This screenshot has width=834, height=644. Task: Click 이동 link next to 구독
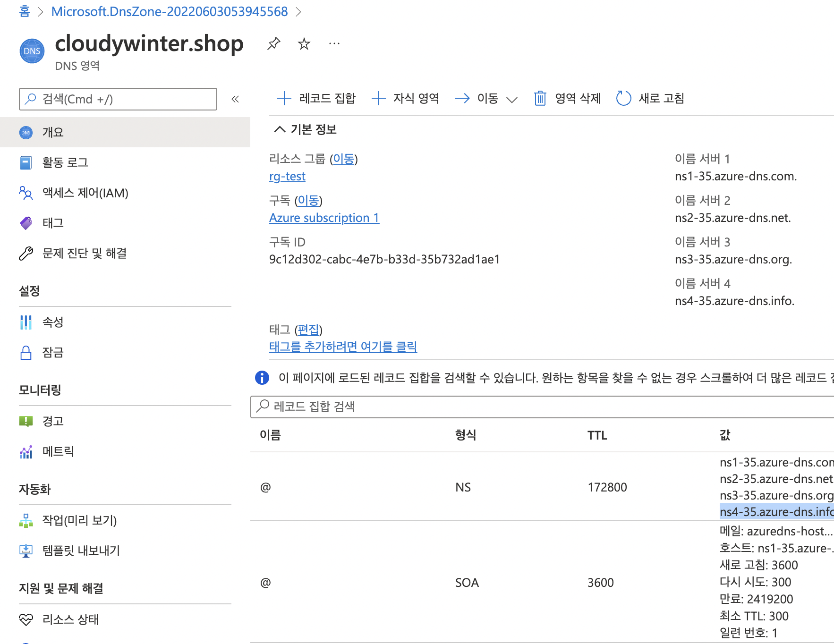pyautogui.click(x=308, y=201)
